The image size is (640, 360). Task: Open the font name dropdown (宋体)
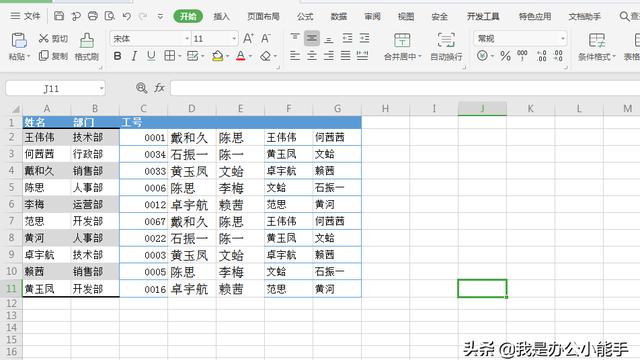click(x=187, y=39)
